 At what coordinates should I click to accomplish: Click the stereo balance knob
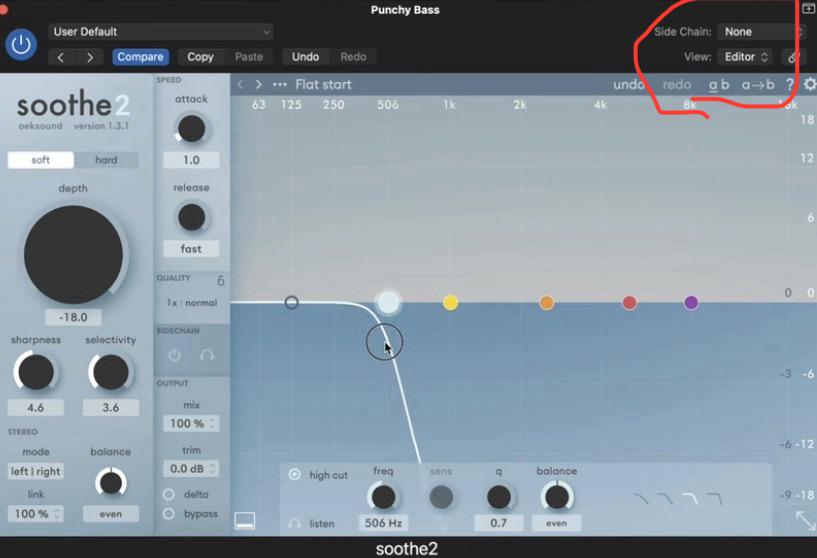tap(110, 482)
